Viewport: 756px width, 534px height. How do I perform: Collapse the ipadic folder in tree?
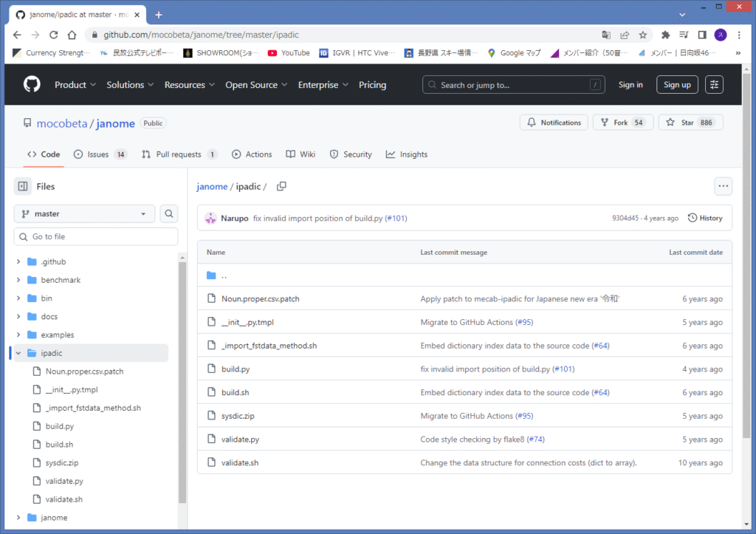[x=18, y=353]
